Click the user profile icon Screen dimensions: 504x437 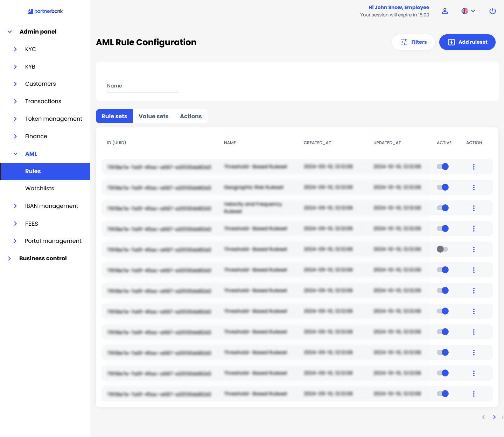tap(445, 11)
